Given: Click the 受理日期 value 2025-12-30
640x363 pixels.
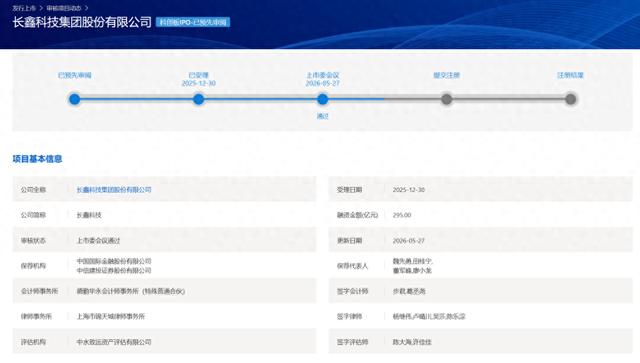Looking at the screenshot, I should tap(409, 190).
